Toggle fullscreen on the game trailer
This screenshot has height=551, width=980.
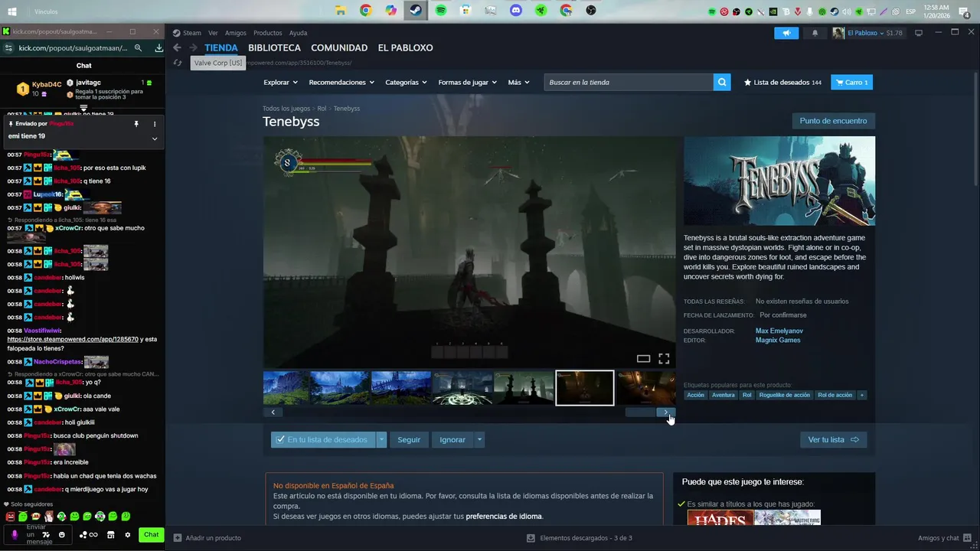[664, 358]
